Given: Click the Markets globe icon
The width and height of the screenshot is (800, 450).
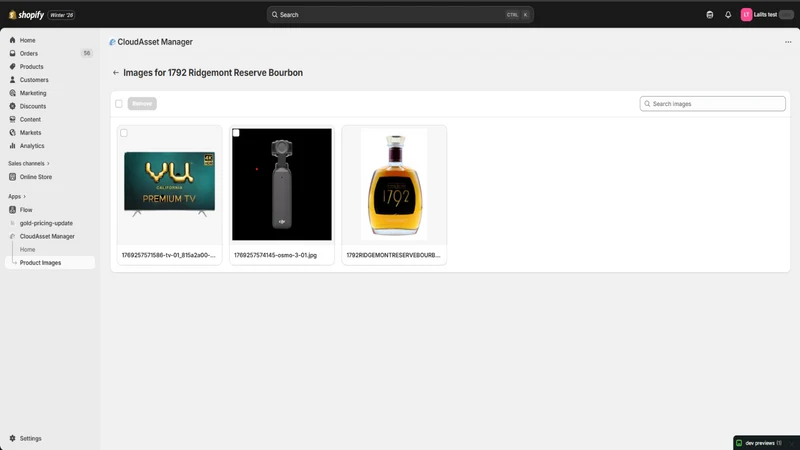Looking at the screenshot, I should 12,133.
